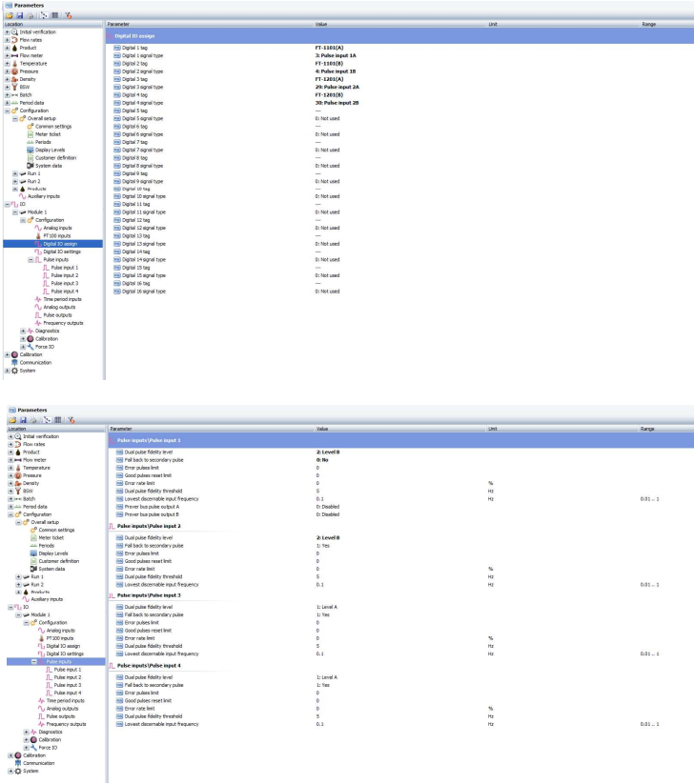
Task: Click the percent filter icon in top window toolbar
Action: coord(69,15)
